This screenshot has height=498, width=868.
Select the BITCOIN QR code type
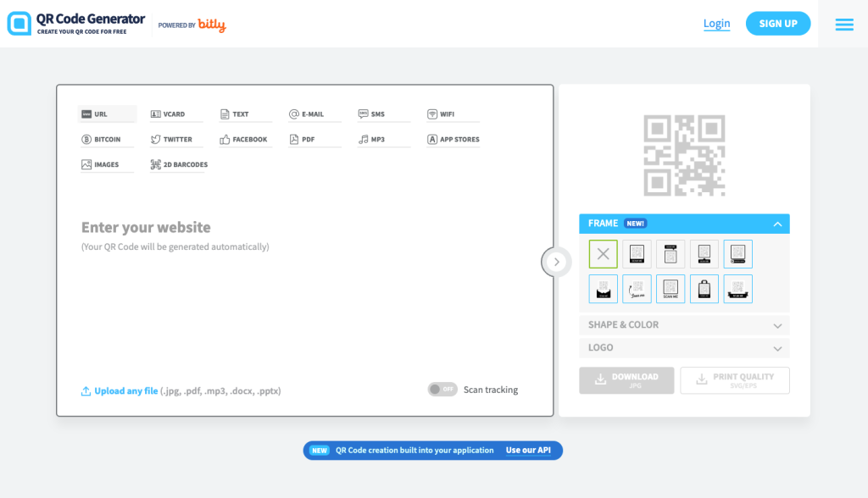[105, 139]
